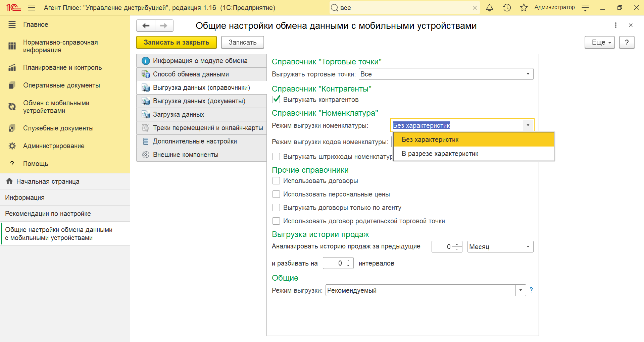Increase history periods spinner value
The height and width of the screenshot is (342, 644).
coord(457,244)
